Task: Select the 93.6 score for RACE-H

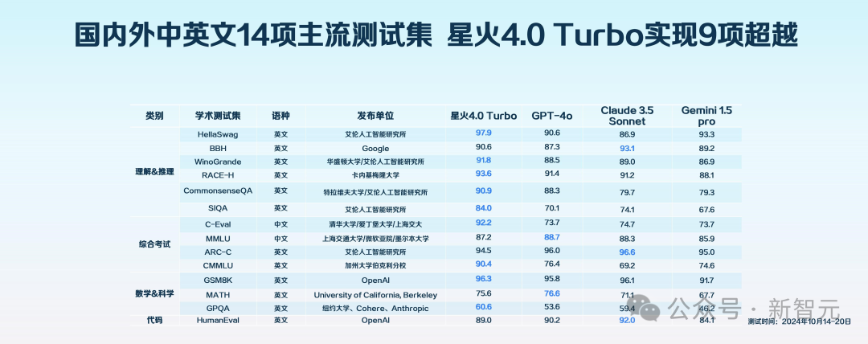Action: click(x=483, y=174)
